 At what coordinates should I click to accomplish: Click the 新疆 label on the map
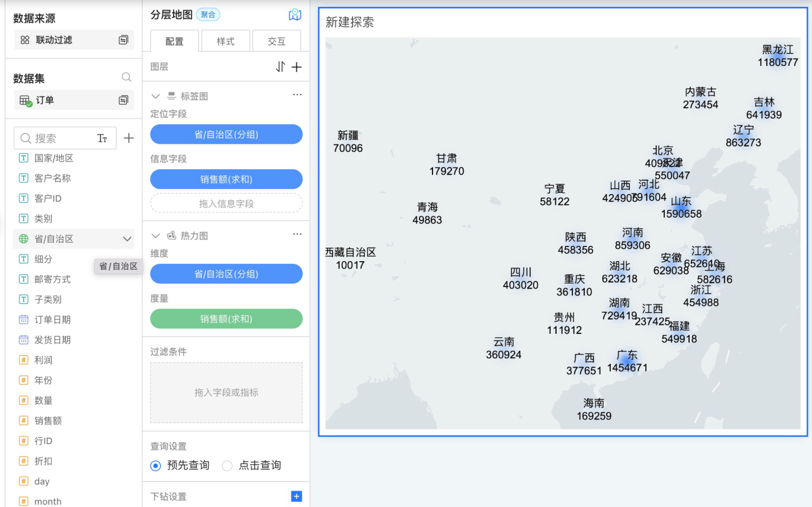point(348,142)
